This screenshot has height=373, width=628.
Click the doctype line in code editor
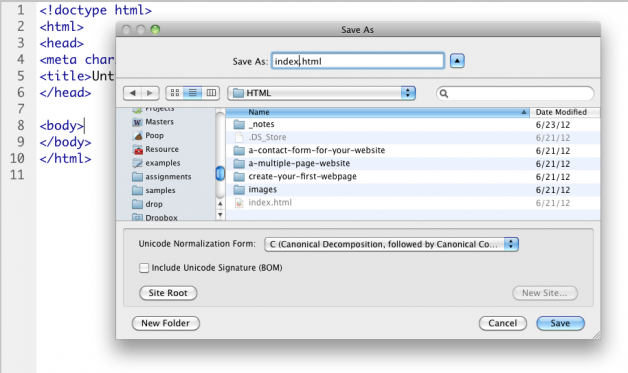95,10
